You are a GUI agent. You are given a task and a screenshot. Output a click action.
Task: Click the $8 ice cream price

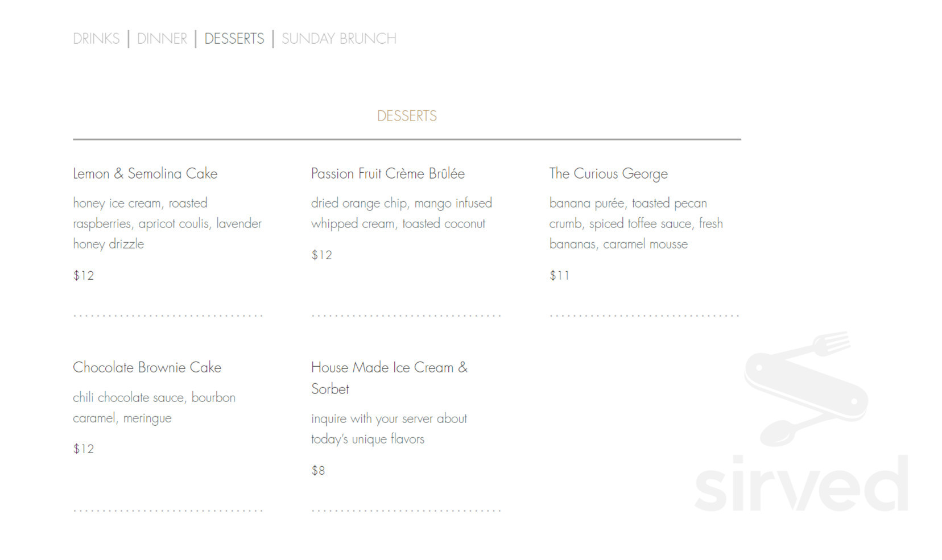coord(317,470)
